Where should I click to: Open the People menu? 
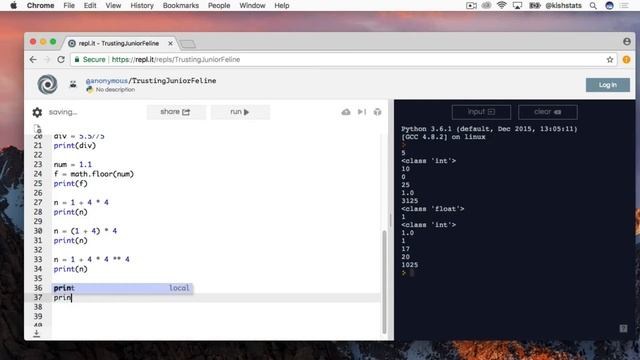pos(219,5)
